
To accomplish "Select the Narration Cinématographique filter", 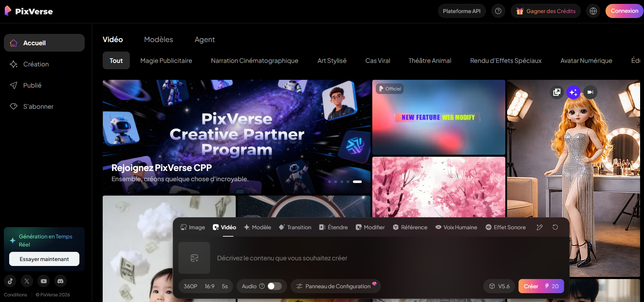I will click(x=254, y=60).
